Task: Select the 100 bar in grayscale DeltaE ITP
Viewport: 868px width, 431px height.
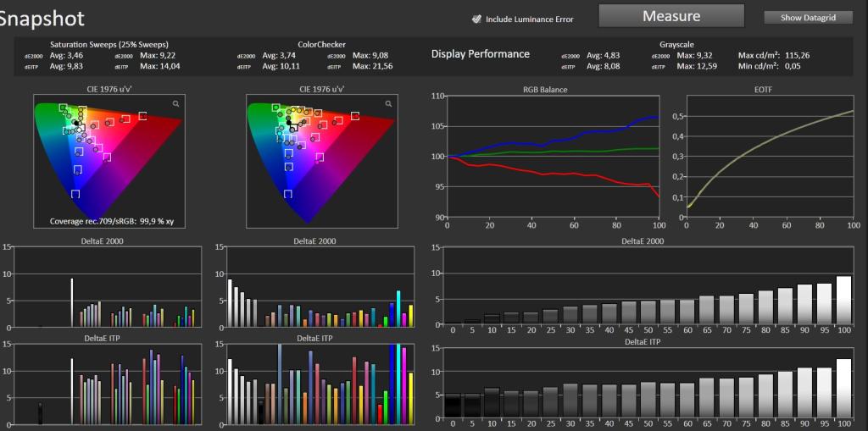Action: pyautogui.click(x=843, y=388)
